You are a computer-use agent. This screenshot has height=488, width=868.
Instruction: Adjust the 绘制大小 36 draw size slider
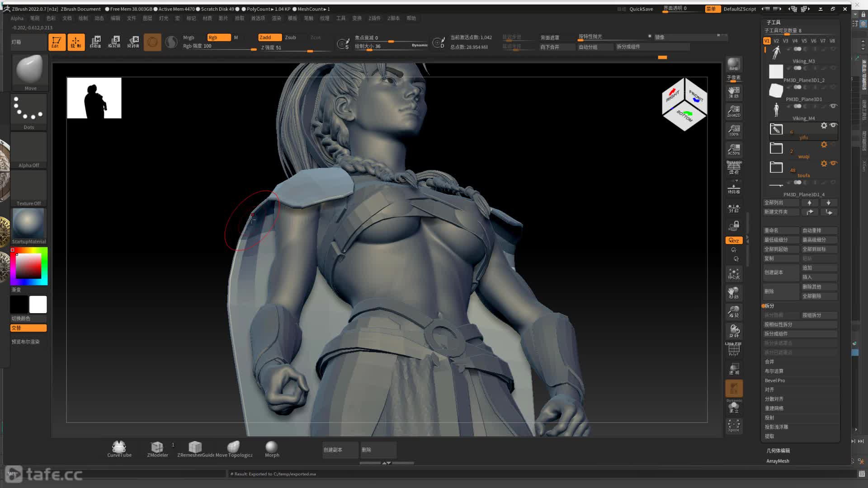[392, 47]
